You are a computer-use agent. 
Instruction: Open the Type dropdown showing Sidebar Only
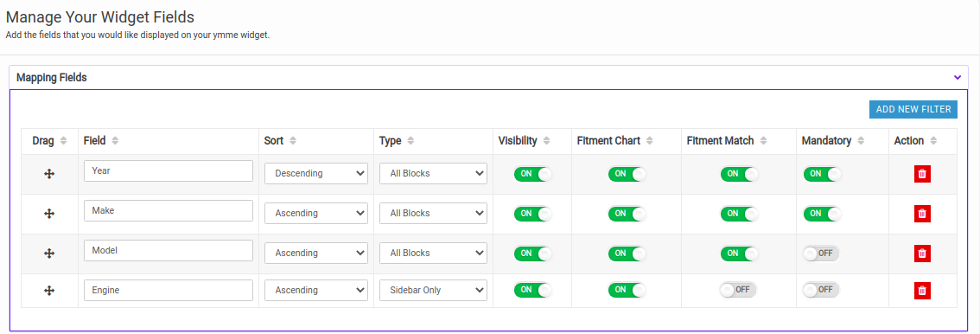(433, 290)
